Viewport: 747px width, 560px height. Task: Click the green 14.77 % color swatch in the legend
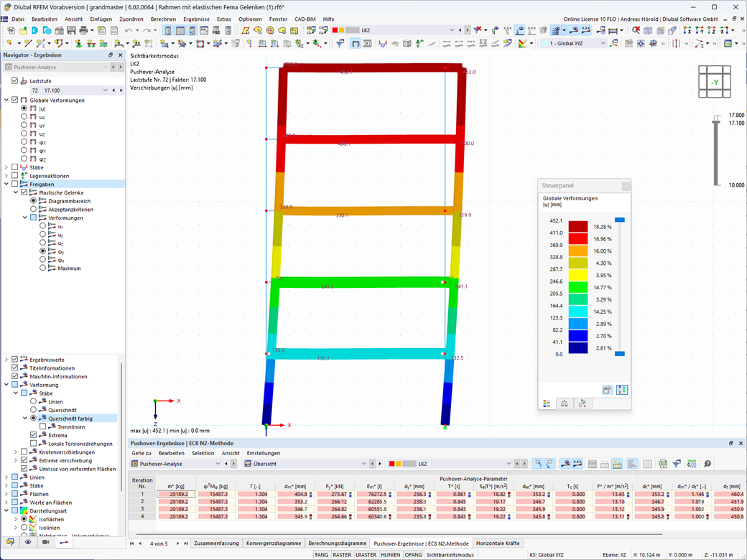[578, 287]
